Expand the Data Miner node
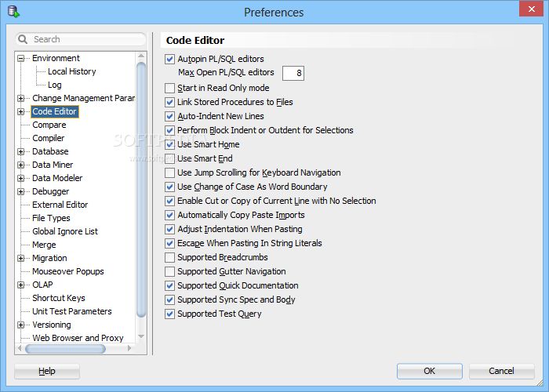 [21, 165]
